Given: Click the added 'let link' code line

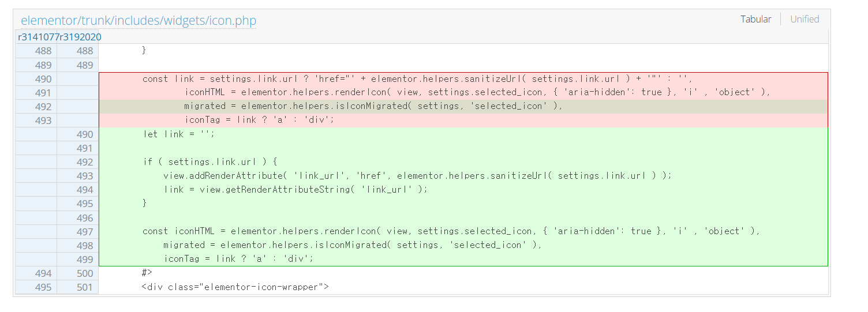Looking at the screenshot, I should 463,134.
